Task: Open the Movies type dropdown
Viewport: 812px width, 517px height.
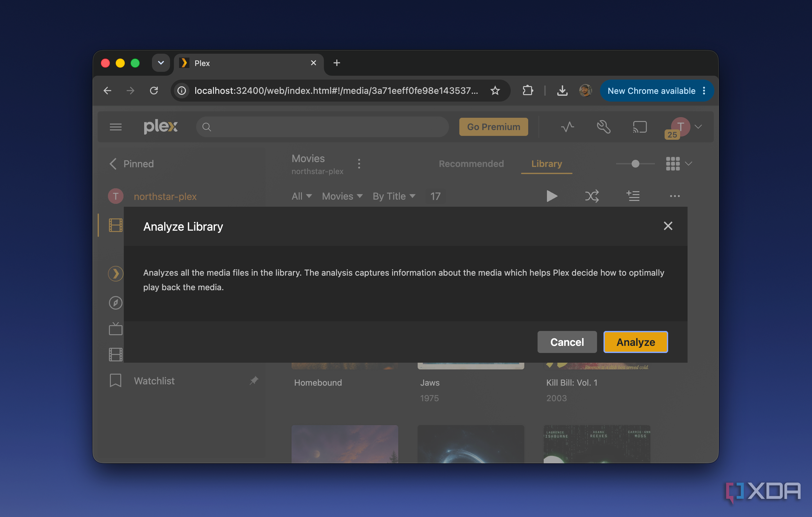Action: pos(342,196)
